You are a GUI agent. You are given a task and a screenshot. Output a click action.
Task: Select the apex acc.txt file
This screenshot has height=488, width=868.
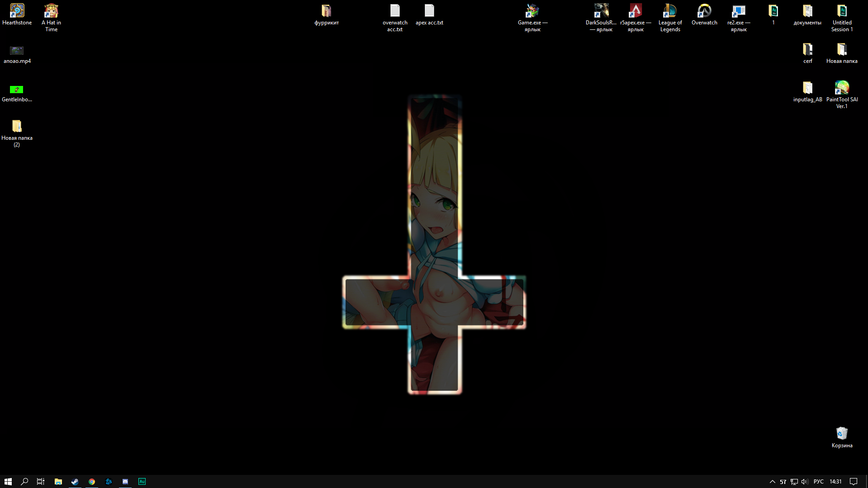pos(429,14)
